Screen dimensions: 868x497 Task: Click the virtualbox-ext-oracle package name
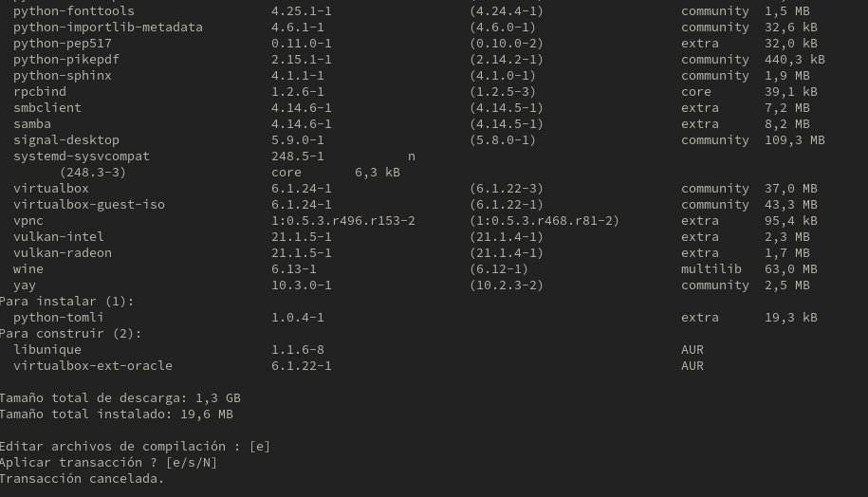(92, 366)
